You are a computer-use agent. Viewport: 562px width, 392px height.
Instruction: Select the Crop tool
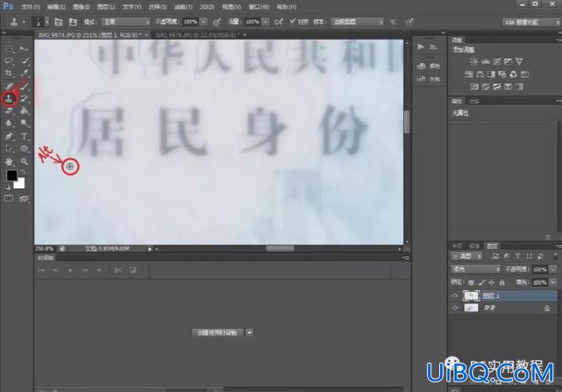click(x=9, y=73)
